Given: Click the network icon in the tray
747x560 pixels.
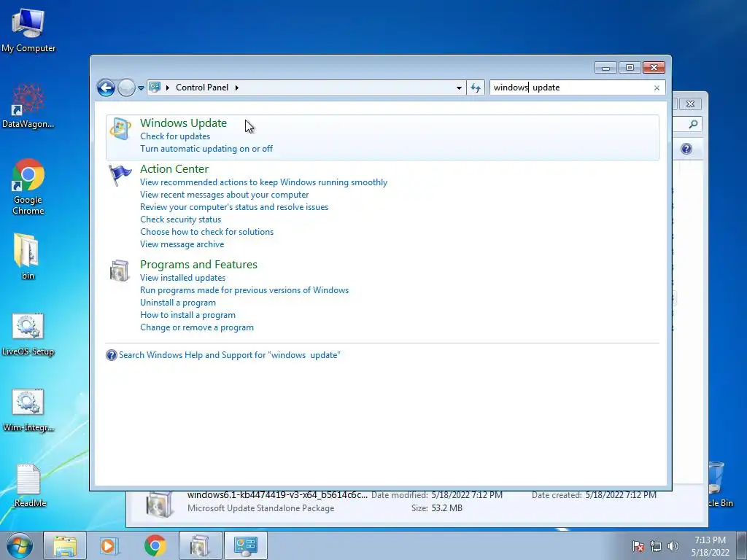Looking at the screenshot, I should (x=656, y=546).
